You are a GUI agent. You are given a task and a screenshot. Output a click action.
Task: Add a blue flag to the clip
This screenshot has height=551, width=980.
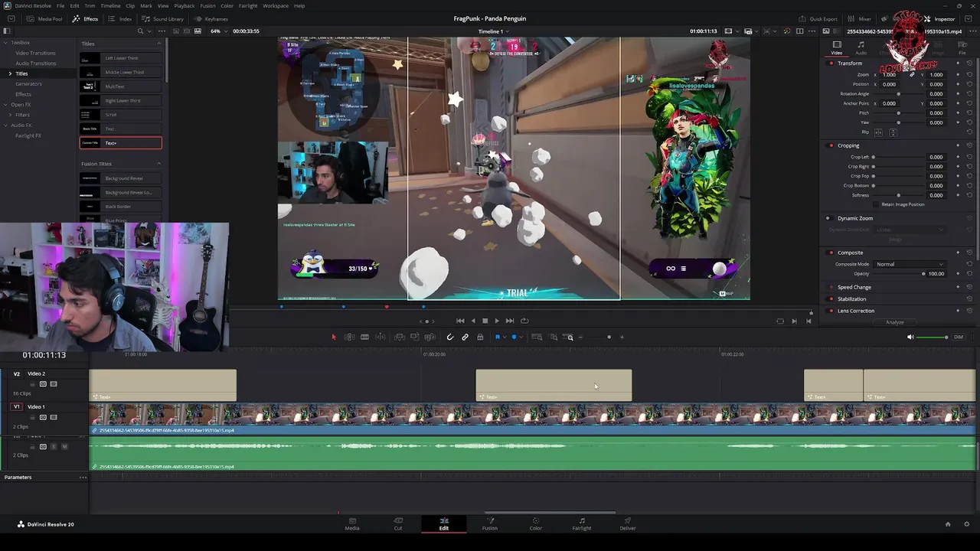point(497,337)
